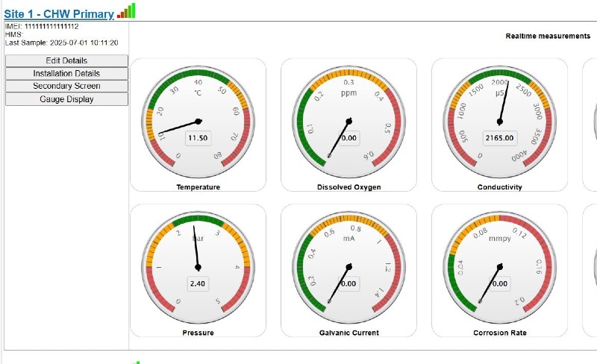597x364 pixels.
Task: Click the Conductivity gauge dial
Action: tap(499, 122)
